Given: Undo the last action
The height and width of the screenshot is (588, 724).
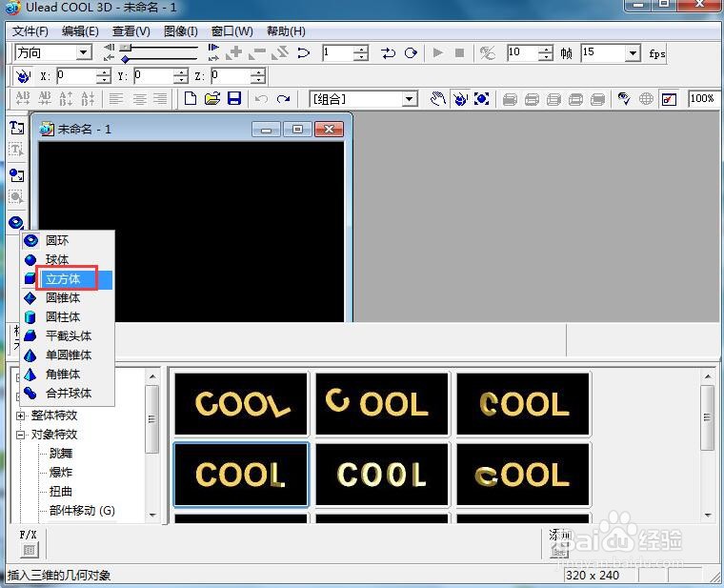Looking at the screenshot, I should click(x=261, y=99).
